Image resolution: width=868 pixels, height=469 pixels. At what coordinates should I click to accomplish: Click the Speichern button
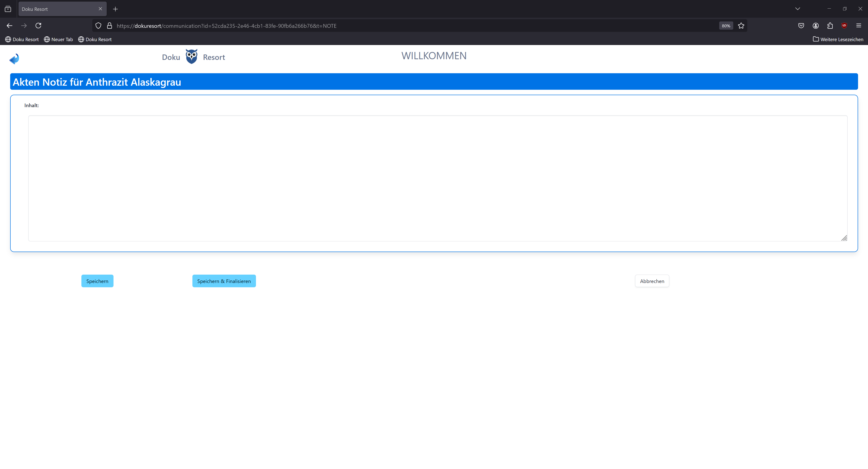pos(97,281)
